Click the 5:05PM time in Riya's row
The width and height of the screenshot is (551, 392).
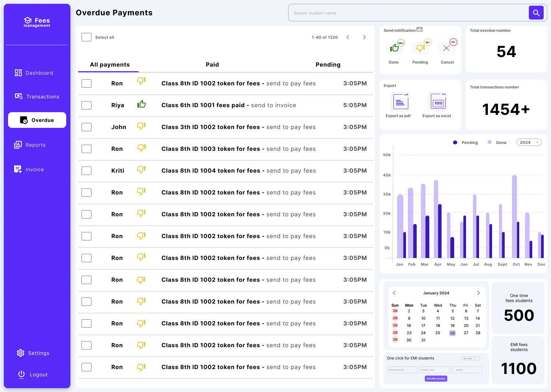(355, 105)
